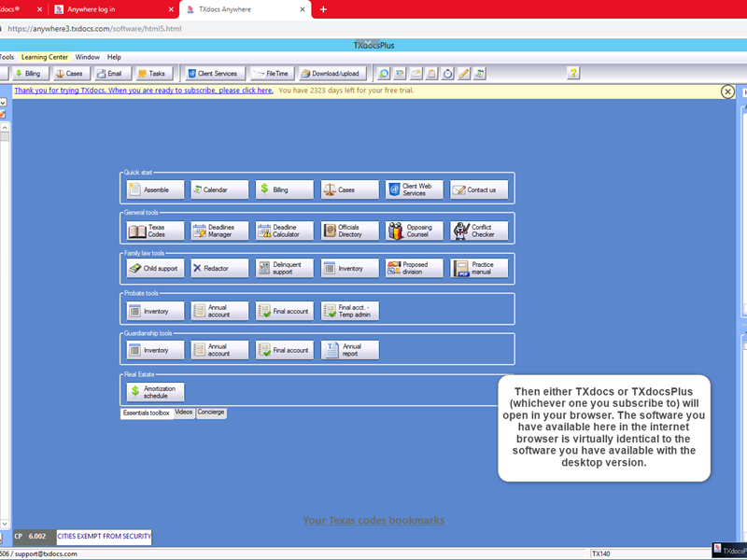Open Guardianship Annual report

(350, 350)
